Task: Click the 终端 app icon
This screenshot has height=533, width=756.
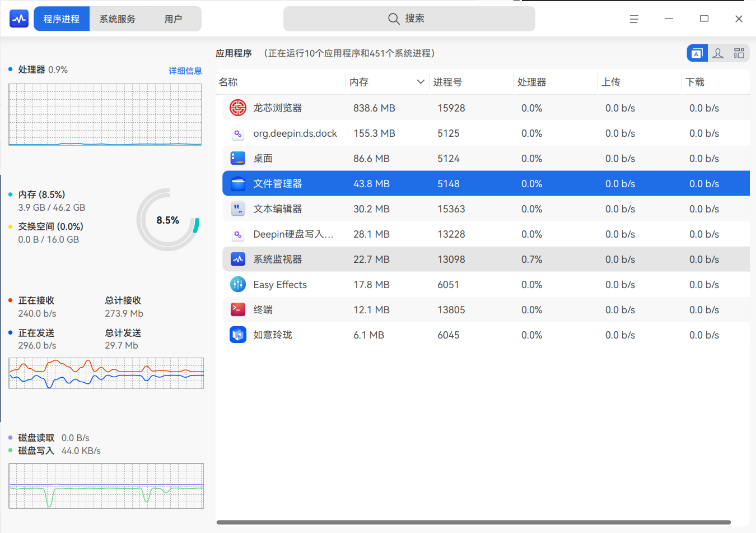Action: [x=238, y=309]
